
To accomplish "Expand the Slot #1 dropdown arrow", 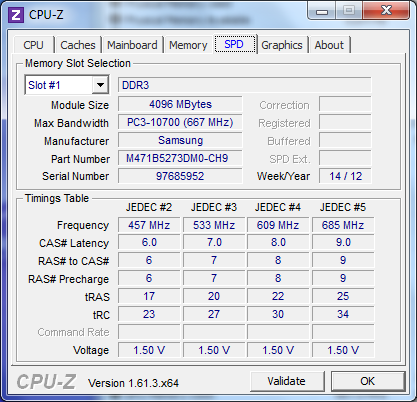I will tap(100, 85).
